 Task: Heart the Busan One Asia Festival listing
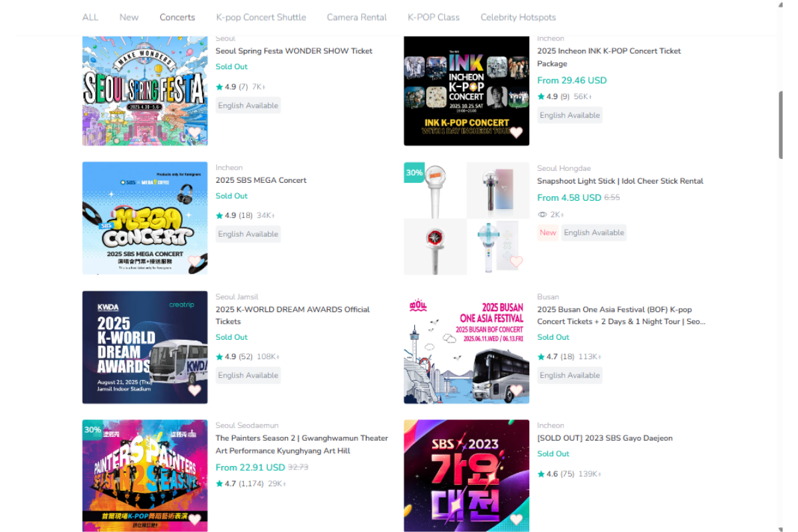coord(516,390)
